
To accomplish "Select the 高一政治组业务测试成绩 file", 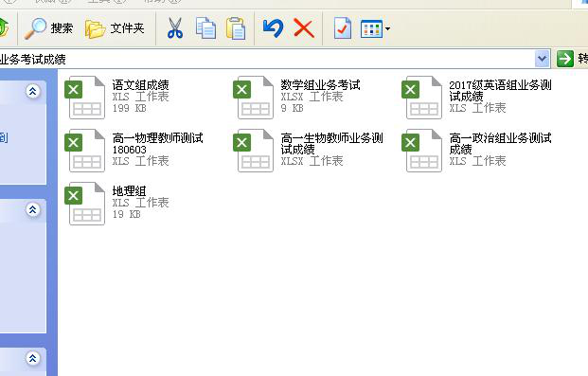I will pyautogui.click(x=476, y=151).
